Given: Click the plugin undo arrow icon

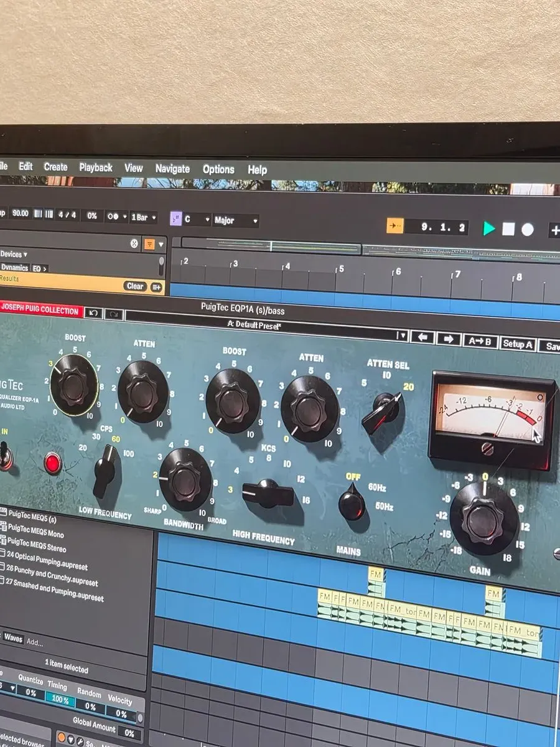Looking at the screenshot, I should (x=94, y=312).
